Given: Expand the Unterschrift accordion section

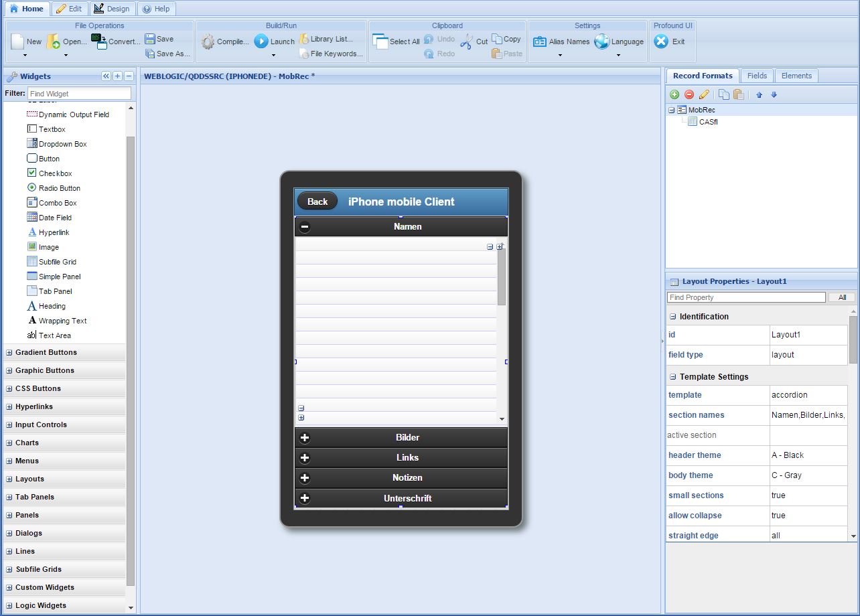Looking at the screenshot, I should click(305, 498).
